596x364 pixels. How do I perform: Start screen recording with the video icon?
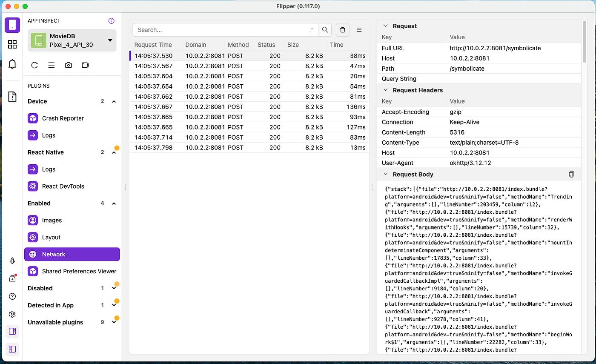(86, 65)
